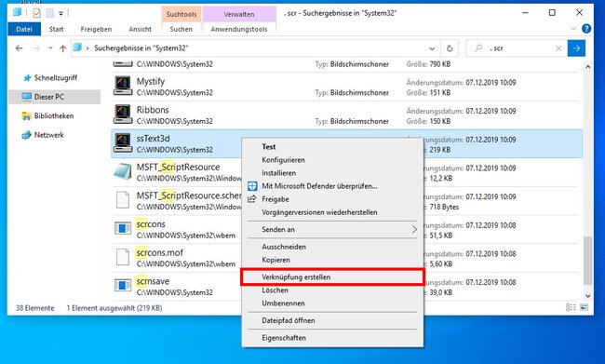Click the Ribbons file name
The image size is (605, 364).
pyautogui.click(x=153, y=110)
